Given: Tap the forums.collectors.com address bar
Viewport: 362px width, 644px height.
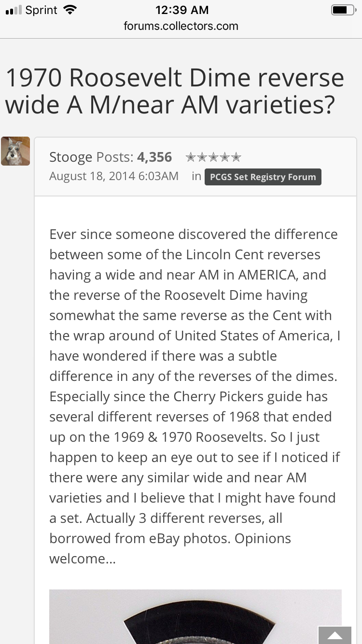Looking at the screenshot, I should 181,26.
